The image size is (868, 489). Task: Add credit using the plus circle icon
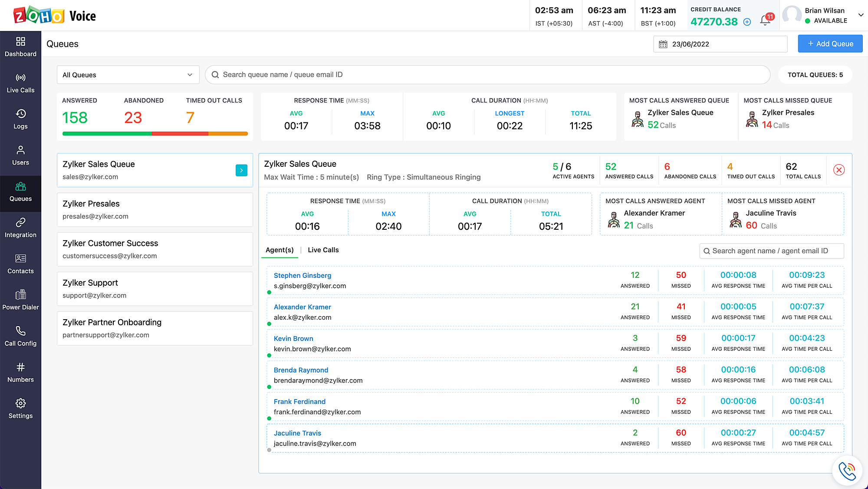[x=747, y=22]
